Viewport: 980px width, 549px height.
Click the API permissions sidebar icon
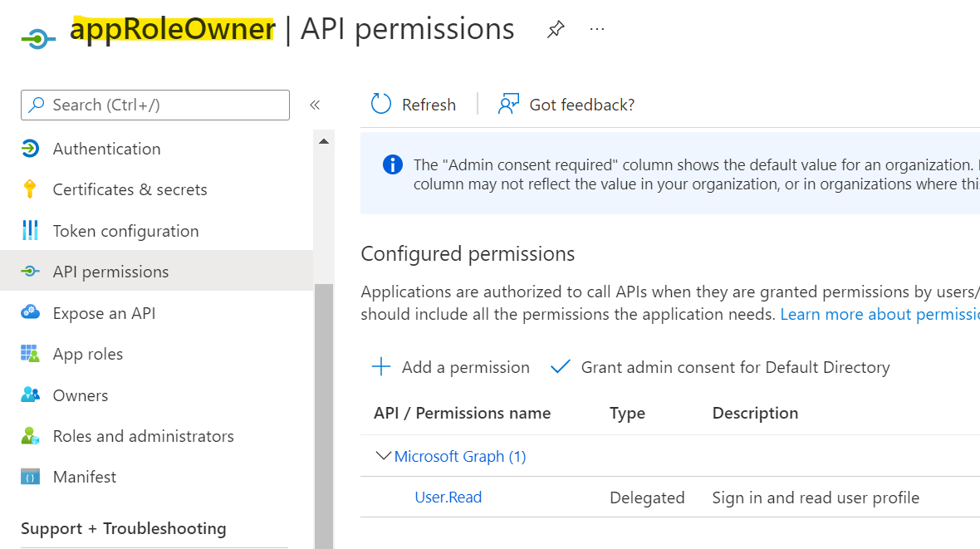[30, 272]
